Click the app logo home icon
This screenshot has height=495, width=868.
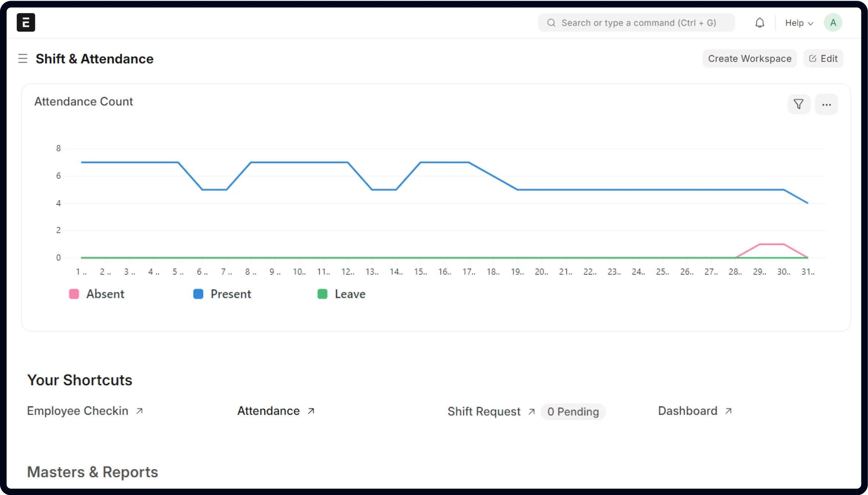click(26, 22)
